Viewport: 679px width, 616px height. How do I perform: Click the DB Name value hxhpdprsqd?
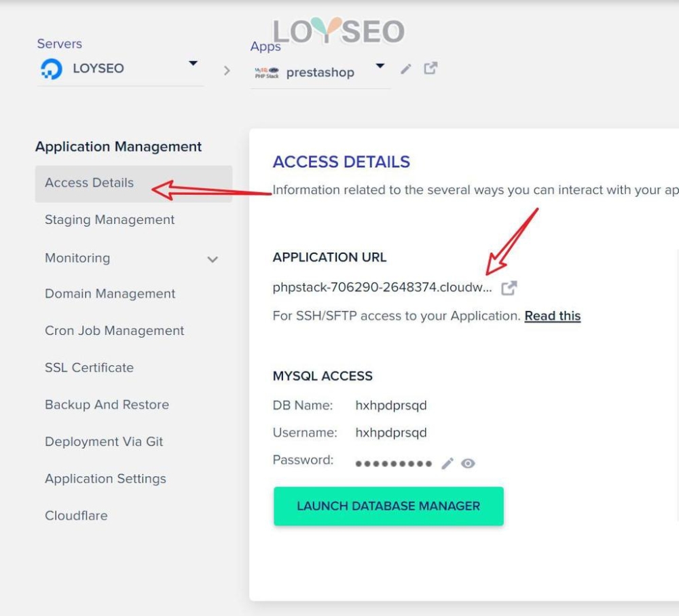point(390,405)
